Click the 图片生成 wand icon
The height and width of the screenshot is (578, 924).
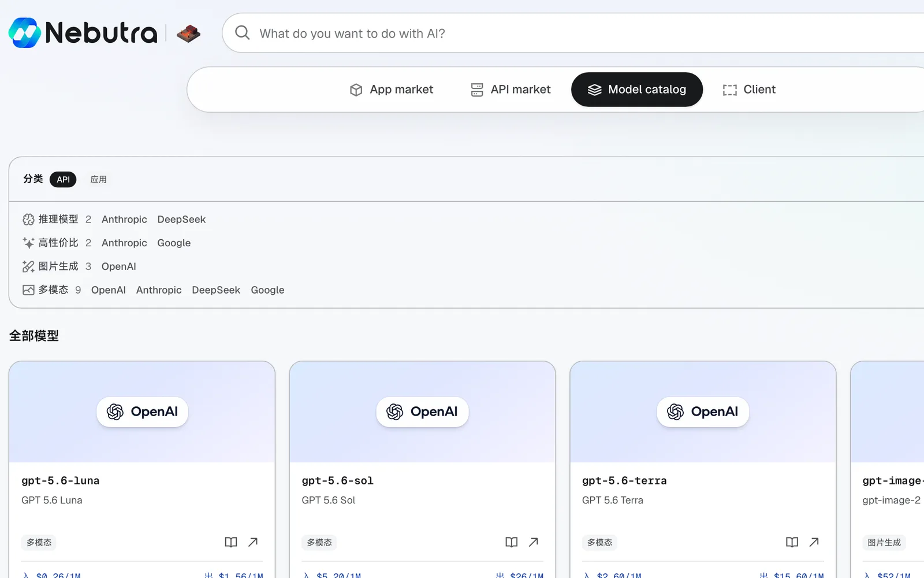[x=28, y=266]
